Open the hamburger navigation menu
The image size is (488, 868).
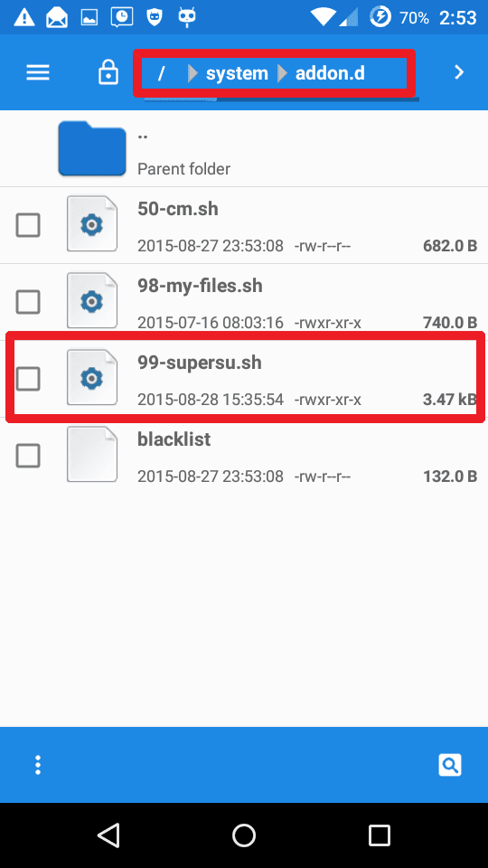point(38,72)
